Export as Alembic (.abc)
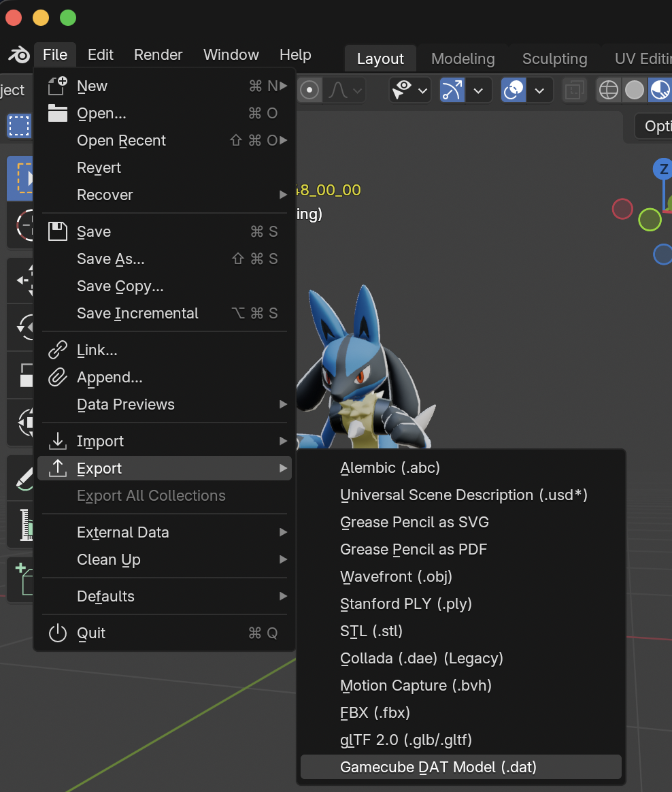The width and height of the screenshot is (672, 792). [x=461, y=467]
